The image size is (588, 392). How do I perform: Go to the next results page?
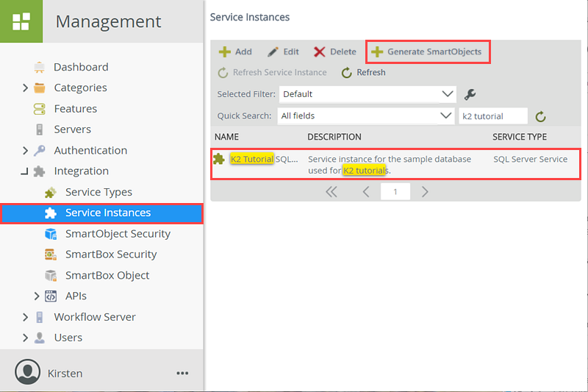(425, 192)
